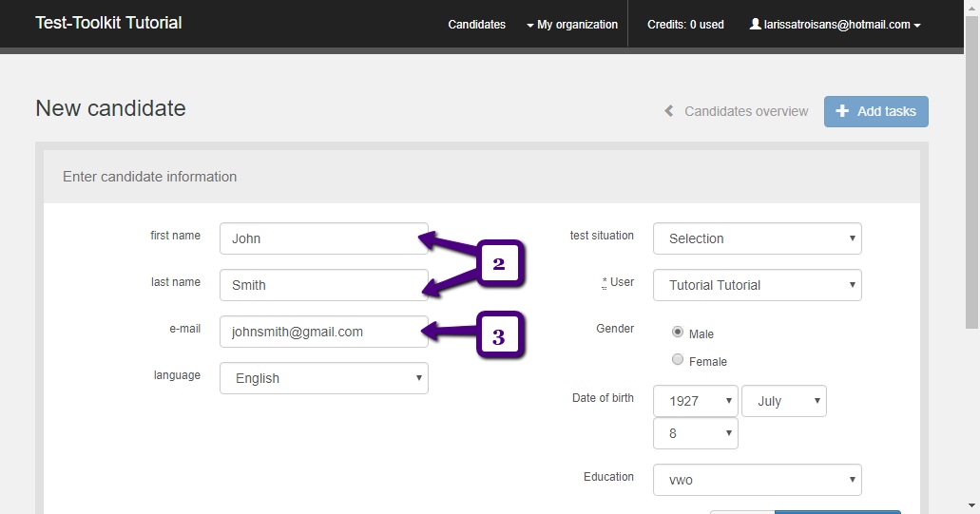Click the Date of birth label
980x514 pixels.
coord(604,398)
